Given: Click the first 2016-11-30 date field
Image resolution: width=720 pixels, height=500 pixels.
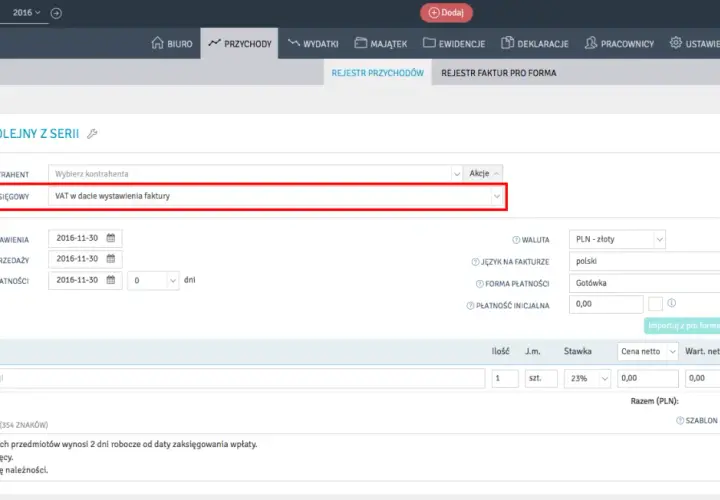Looking at the screenshot, I should pos(85,238).
